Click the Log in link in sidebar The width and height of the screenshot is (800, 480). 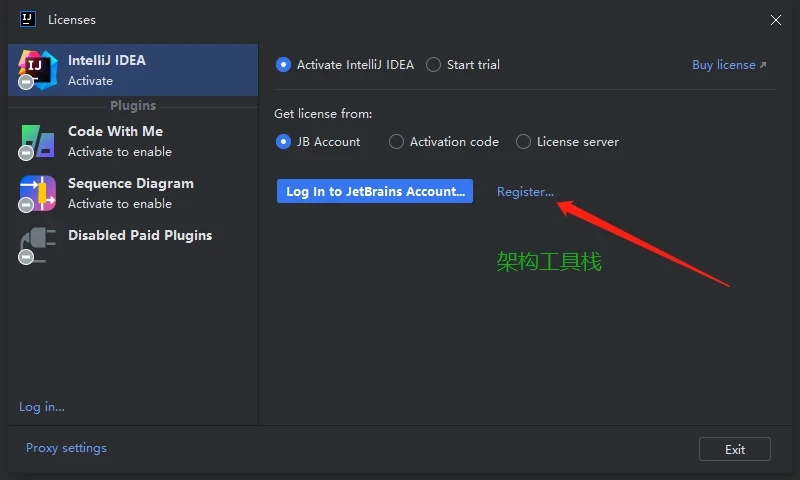pyautogui.click(x=42, y=407)
